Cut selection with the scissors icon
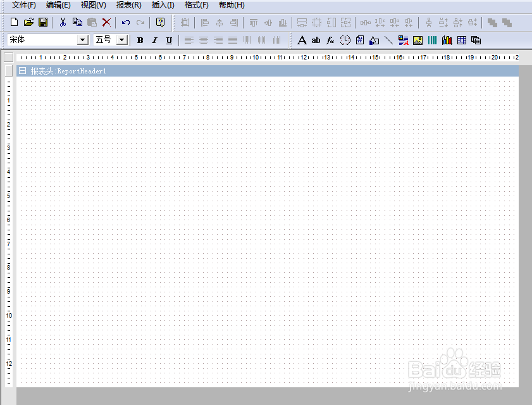 [63, 22]
